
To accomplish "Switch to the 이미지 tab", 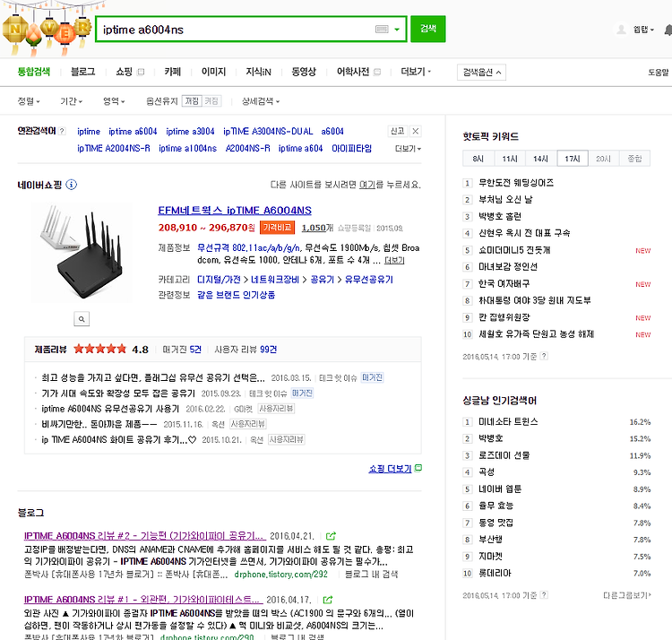I will coord(213,72).
